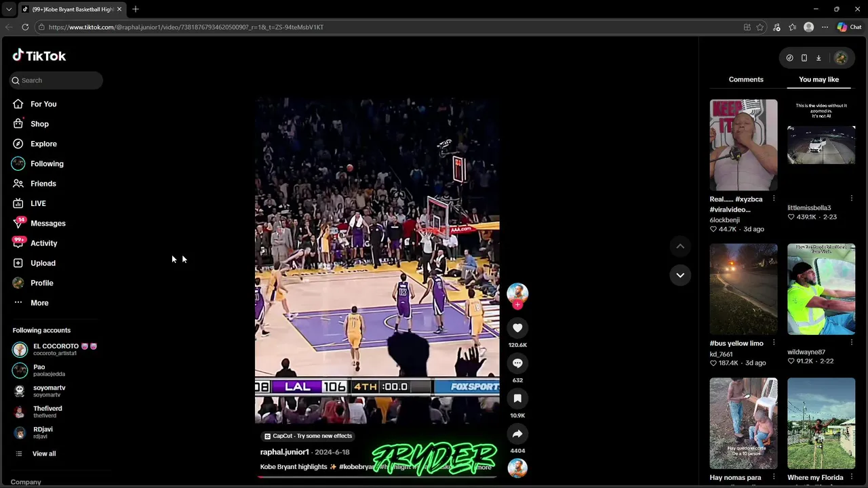Open options for littlemissbella3 video
This screenshot has width=868, height=488.
(852, 199)
